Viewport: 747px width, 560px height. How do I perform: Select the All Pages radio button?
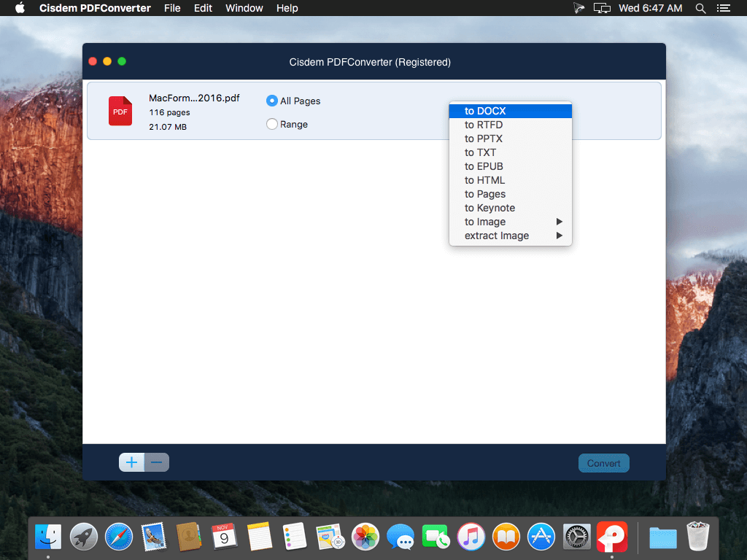[x=271, y=101]
